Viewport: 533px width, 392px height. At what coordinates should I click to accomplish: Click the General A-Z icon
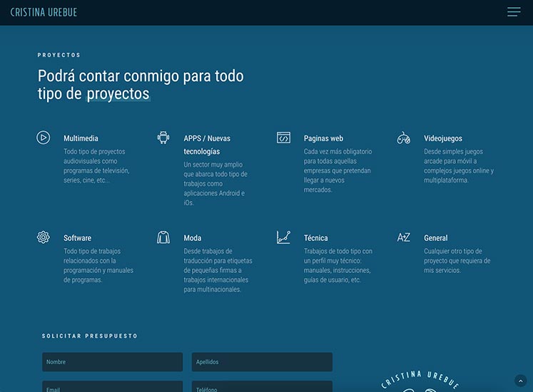[x=403, y=237]
